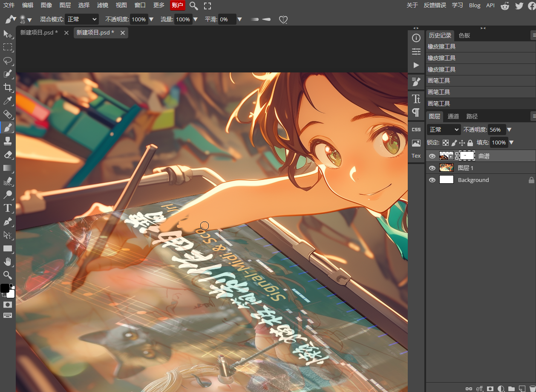Select the Hand tool
The height and width of the screenshot is (392, 536).
coord(8,262)
